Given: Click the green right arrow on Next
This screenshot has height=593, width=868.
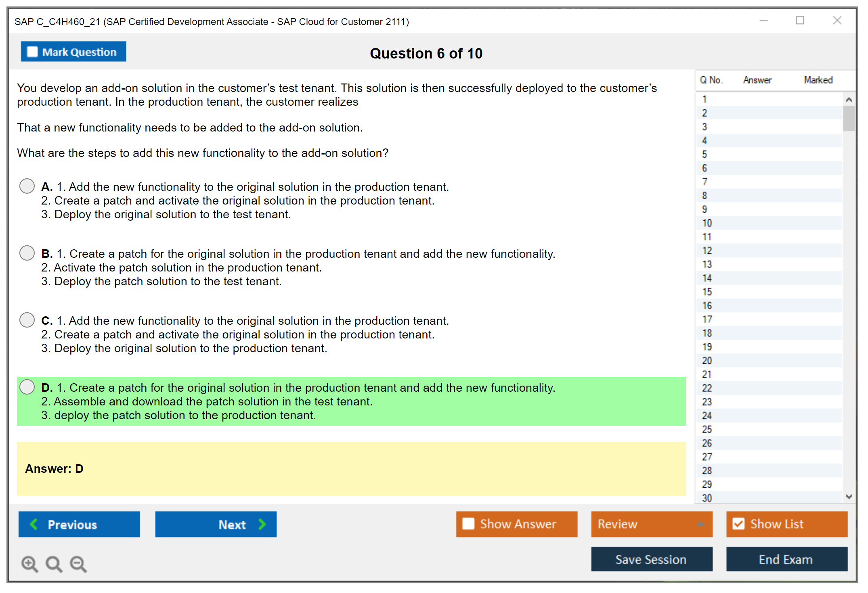Looking at the screenshot, I should [x=262, y=524].
